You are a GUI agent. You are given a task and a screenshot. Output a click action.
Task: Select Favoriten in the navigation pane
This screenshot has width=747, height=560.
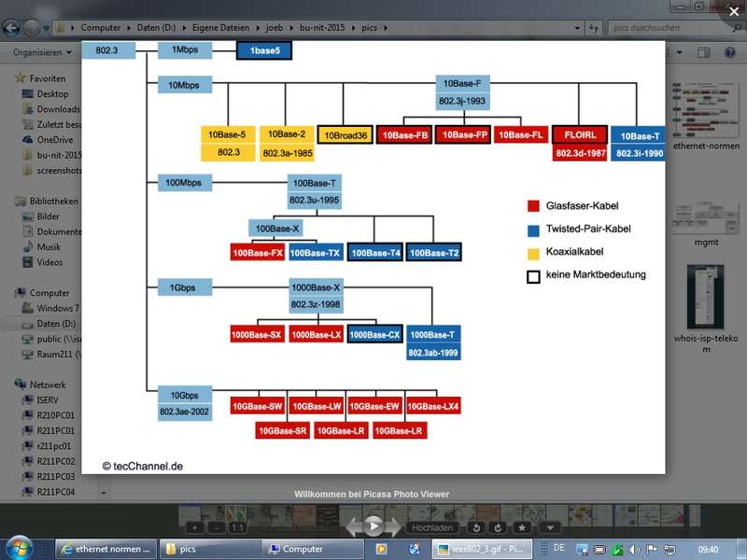point(48,78)
